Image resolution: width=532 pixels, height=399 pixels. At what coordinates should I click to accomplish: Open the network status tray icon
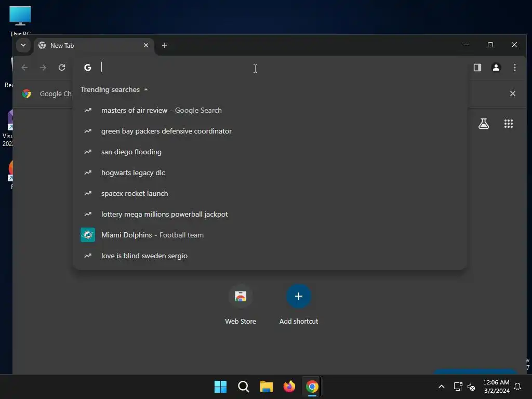458,387
